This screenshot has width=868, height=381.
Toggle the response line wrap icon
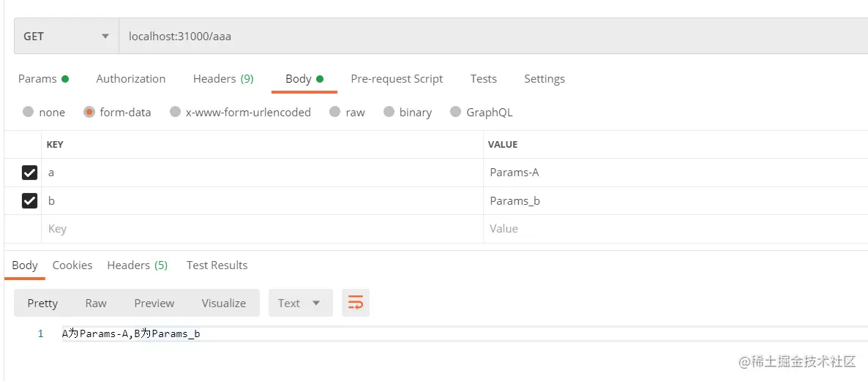point(356,303)
